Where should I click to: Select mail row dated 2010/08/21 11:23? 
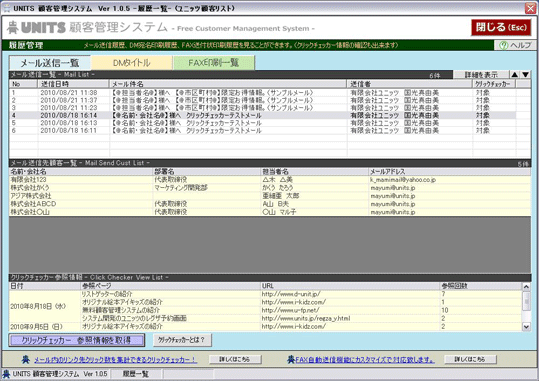click(x=263, y=108)
